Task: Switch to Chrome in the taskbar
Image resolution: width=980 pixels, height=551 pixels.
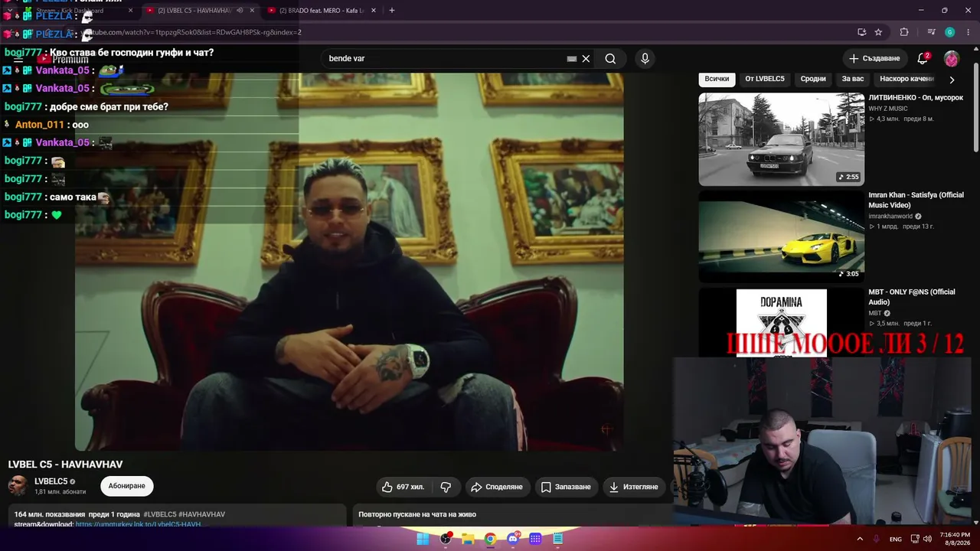Action: click(x=490, y=539)
